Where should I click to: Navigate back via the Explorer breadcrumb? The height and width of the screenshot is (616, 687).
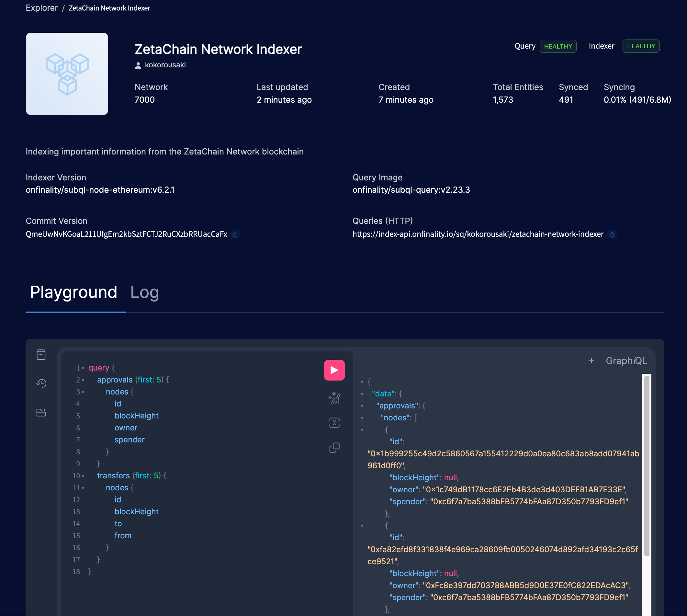(42, 8)
